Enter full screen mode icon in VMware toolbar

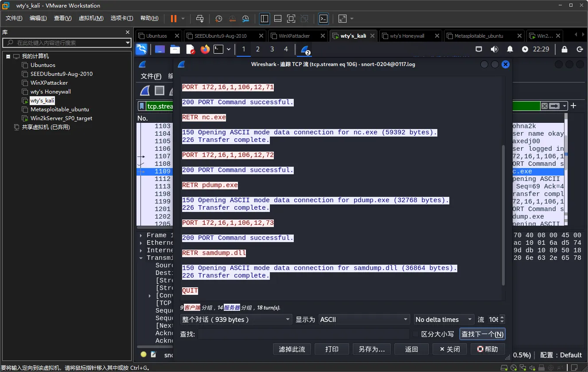coord(291,19)
